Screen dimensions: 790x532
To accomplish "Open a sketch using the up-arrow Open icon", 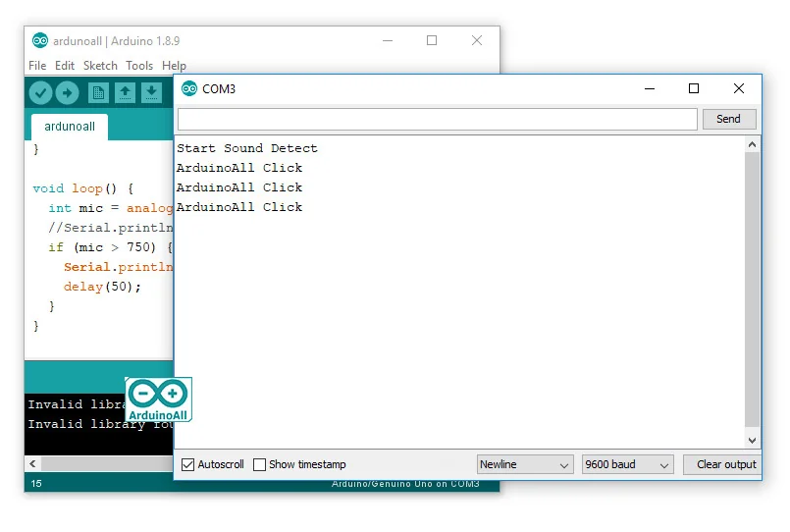I will coord(125,92).
